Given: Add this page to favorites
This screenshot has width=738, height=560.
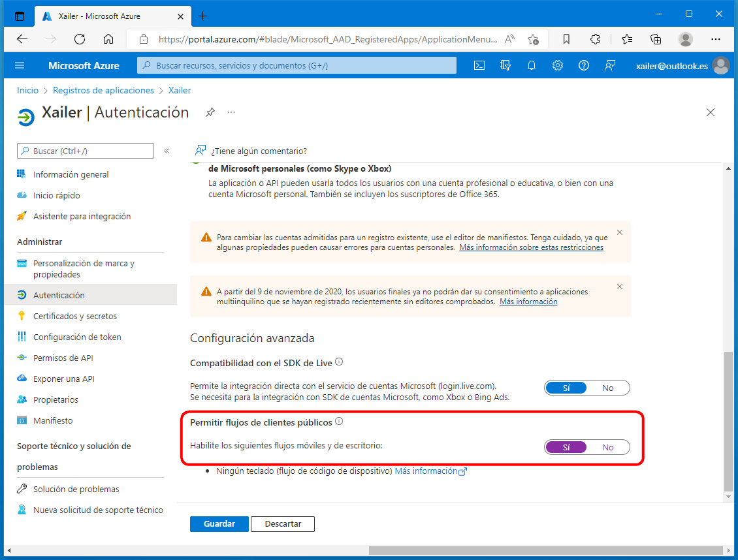Looking at the screenshot, I should tap(534, 39).
